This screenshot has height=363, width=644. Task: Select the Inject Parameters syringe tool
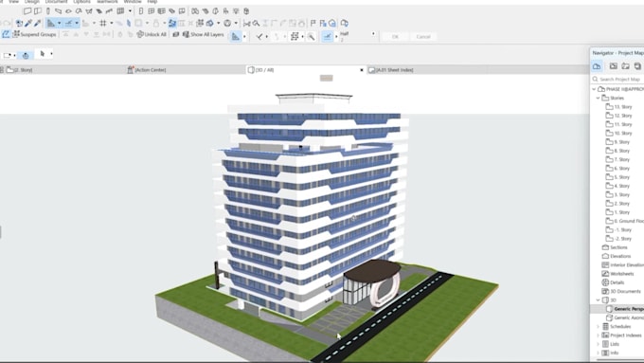click(x=37, y=24)
